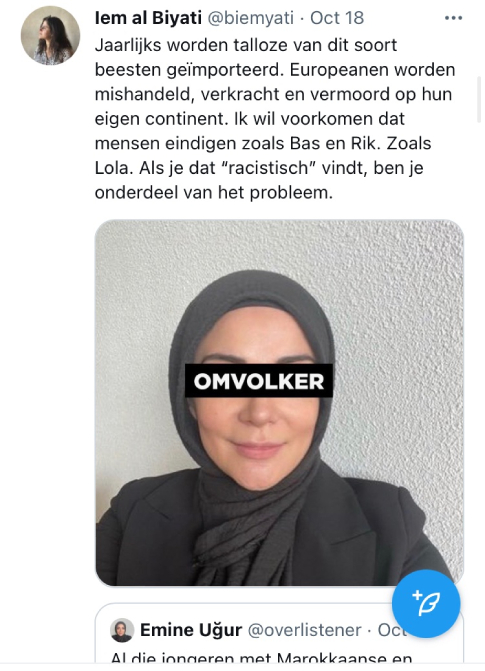485x671 pixels.
Task: Open the Oct 18 timestamp permalink
Action: 337,18
